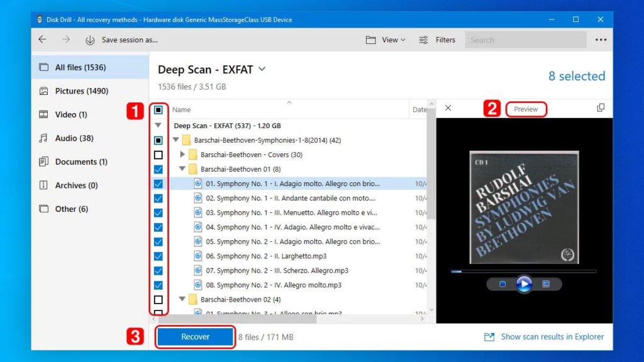The height and width of the screenshot is (362, 644).
Task: Click the Archives category icon
Action: [x=43, y=185]
